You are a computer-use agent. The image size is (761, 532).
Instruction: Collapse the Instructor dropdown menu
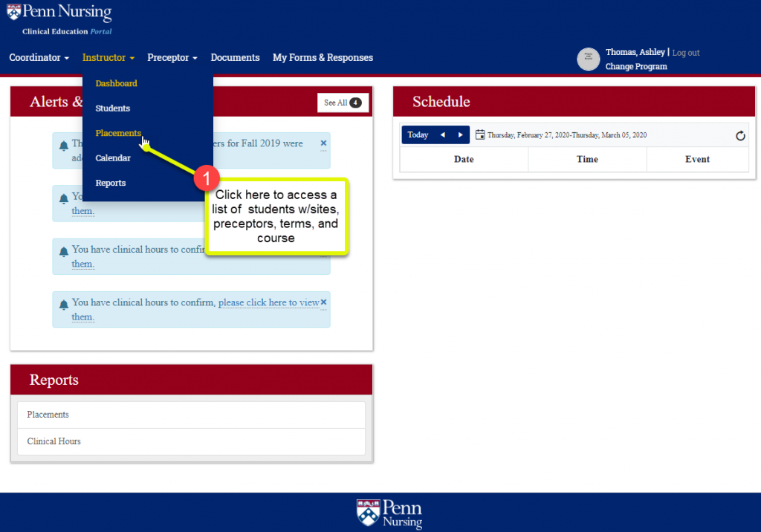click(108, 57)
